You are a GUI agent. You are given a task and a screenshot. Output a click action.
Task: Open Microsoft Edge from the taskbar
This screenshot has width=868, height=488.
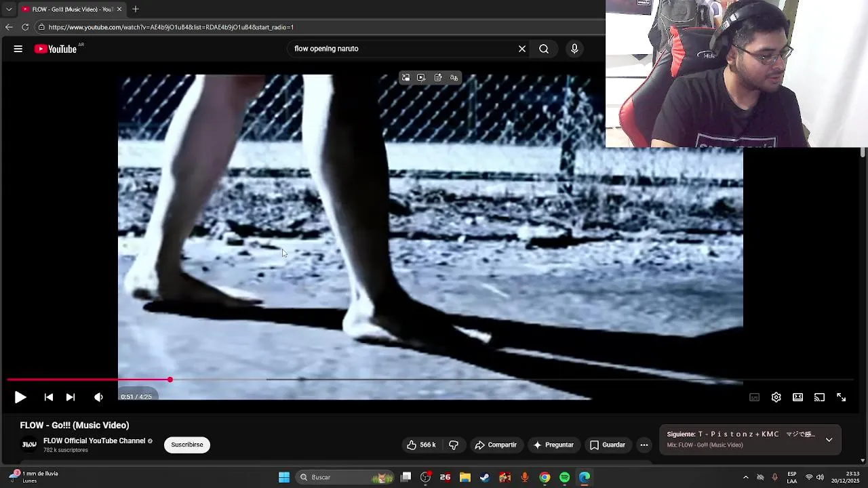pyautogui.click(x=585, y=477)
